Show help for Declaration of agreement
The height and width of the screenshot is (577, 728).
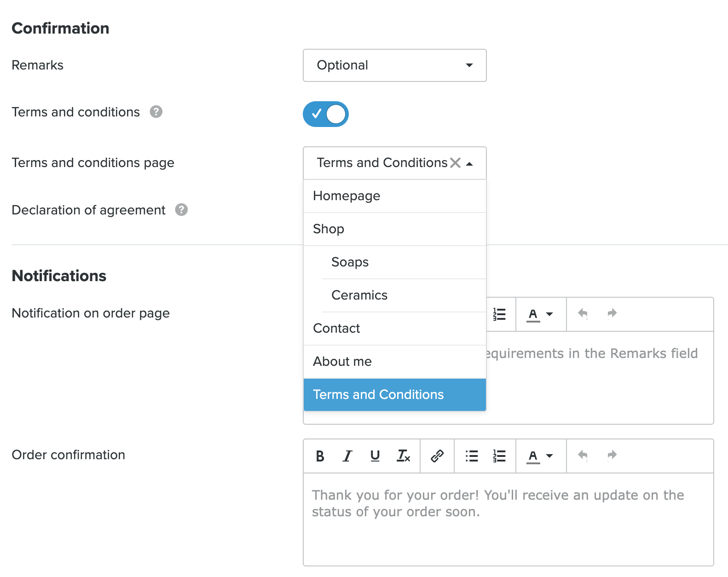[181, 210]
